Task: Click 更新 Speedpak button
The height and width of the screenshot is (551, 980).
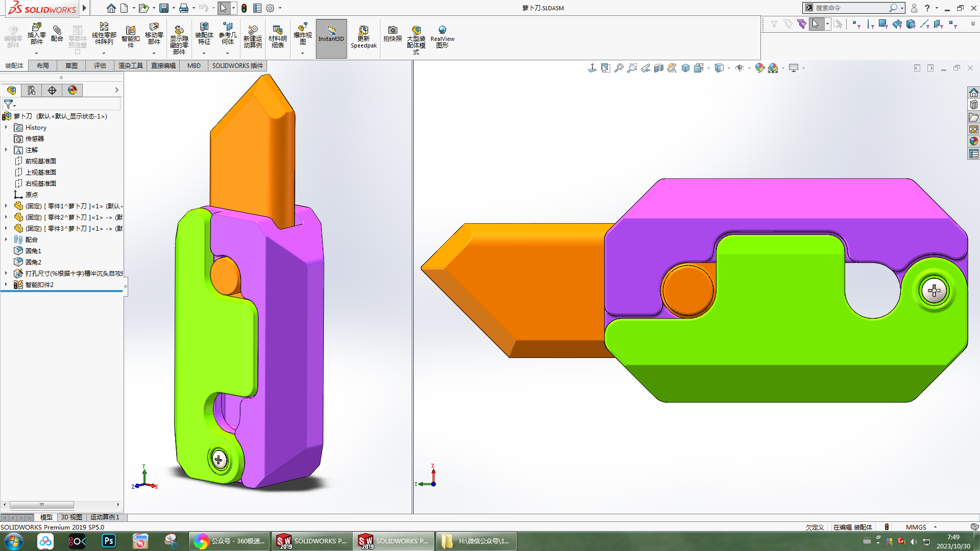Action: coord(364,37)
